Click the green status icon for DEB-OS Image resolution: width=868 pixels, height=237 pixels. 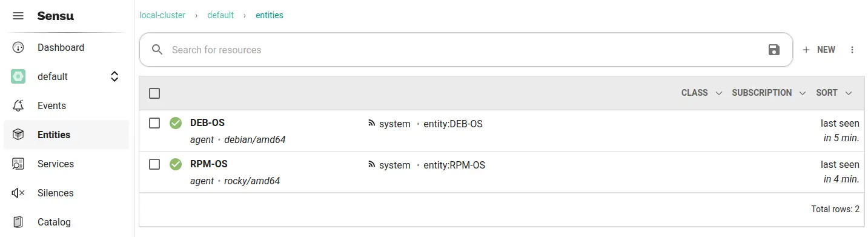point(176,124)
